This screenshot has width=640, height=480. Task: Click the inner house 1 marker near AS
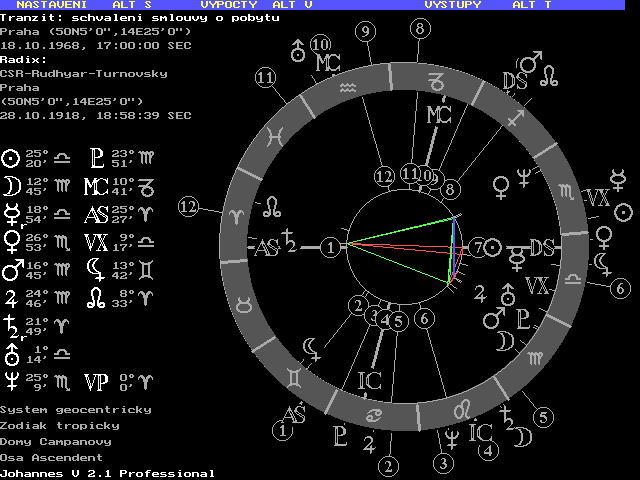331,247
